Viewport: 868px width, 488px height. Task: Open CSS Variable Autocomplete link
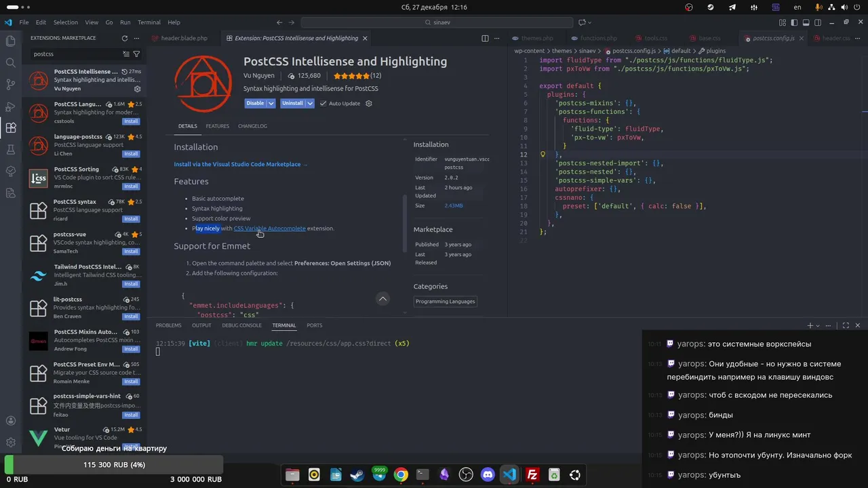pyautogui.click(x=270, y=228)
